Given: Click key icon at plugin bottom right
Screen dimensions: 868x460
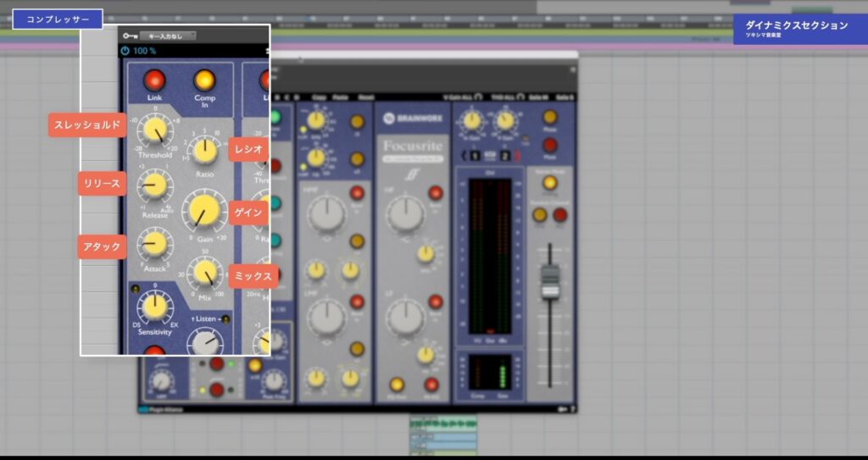Looking at the screenshot, I should coord(563,410).
